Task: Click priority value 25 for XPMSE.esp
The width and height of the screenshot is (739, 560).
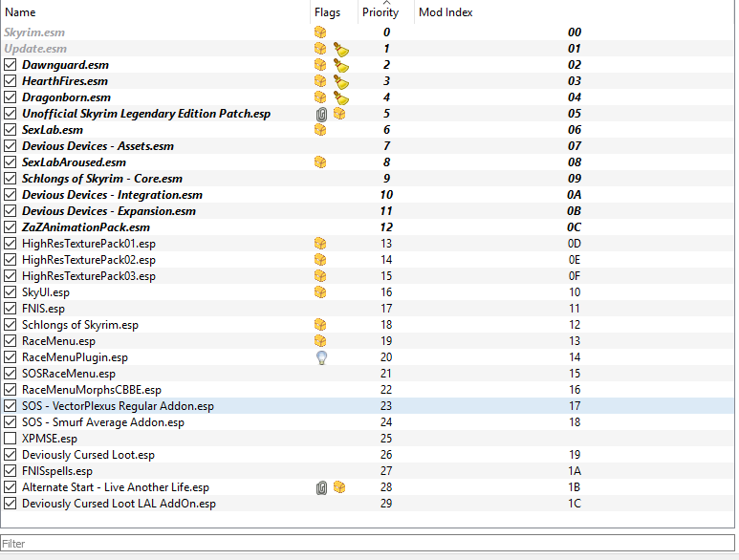Action: (386, 439)
